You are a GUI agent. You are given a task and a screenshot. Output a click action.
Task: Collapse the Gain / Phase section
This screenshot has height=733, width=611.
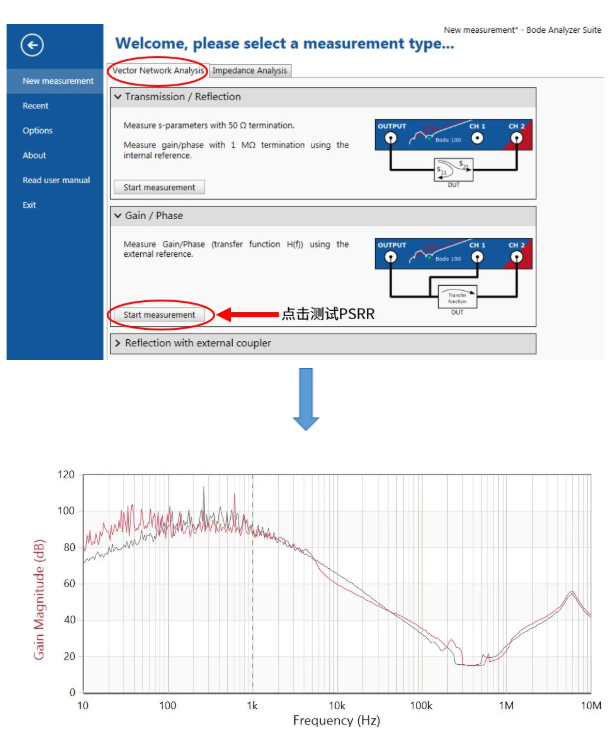tap(118, 215)
